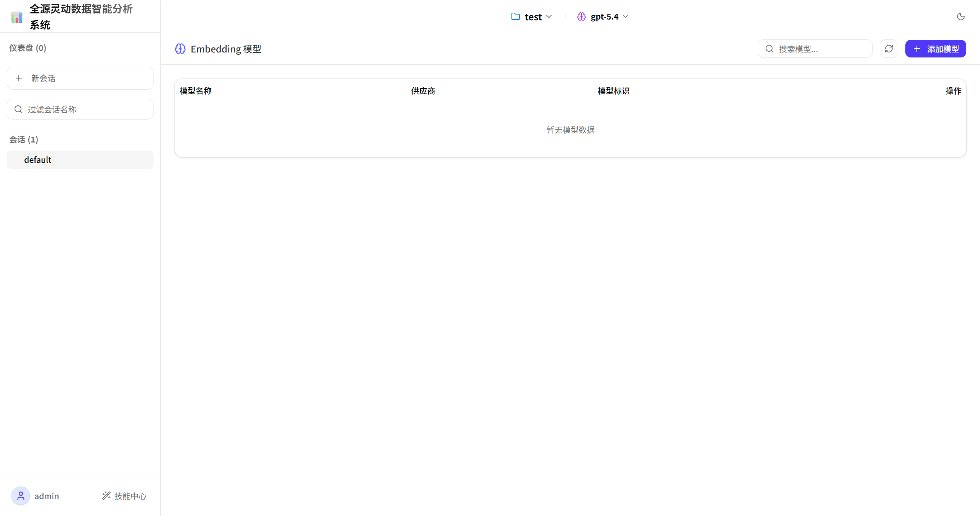Expand the test project dropdown chevron

[x=549, y=16]
